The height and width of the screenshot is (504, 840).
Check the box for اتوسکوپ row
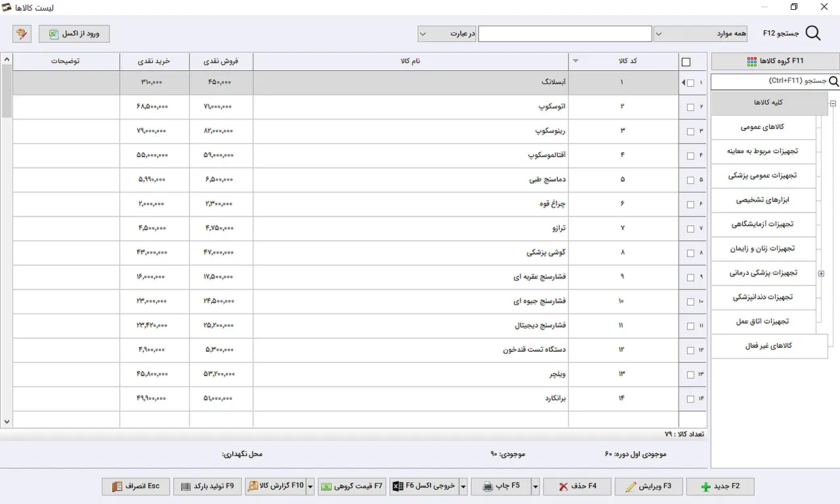point(690,108)
